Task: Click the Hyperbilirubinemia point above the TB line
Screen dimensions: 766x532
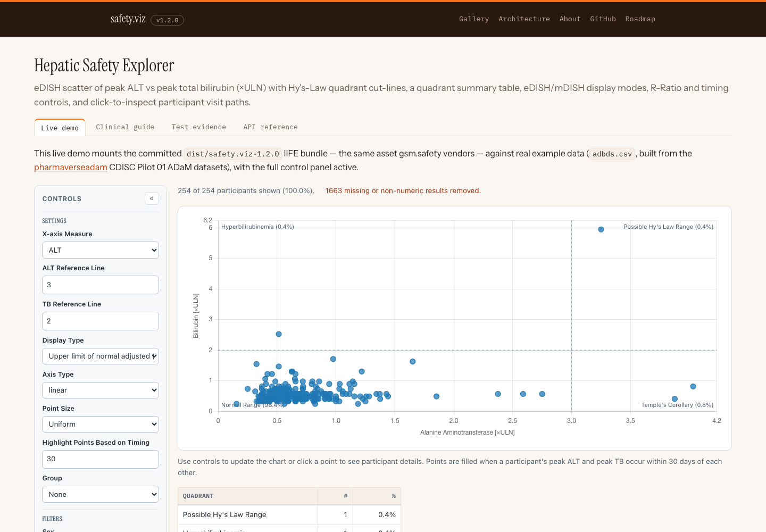Action: (x=279, y=334)
